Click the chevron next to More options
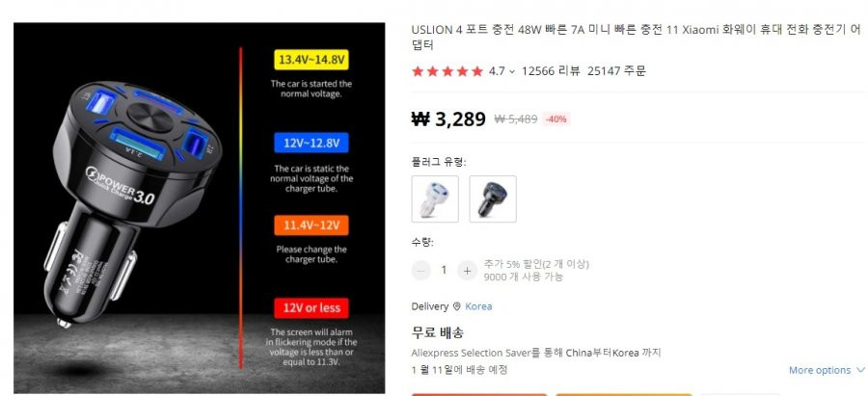Image resolution: width=868 pixels, height=396 pixels. tap(859, 370)
